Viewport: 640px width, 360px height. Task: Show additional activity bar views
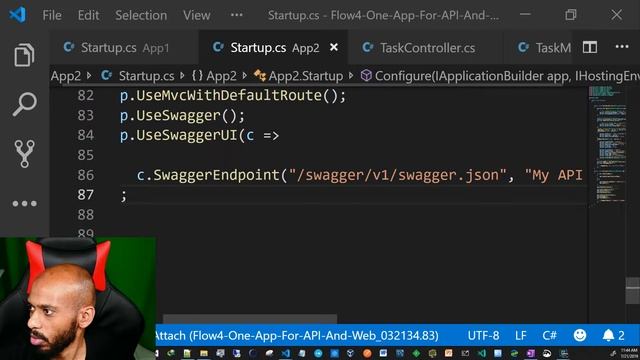pyautogui.click(x=24, y=203)
